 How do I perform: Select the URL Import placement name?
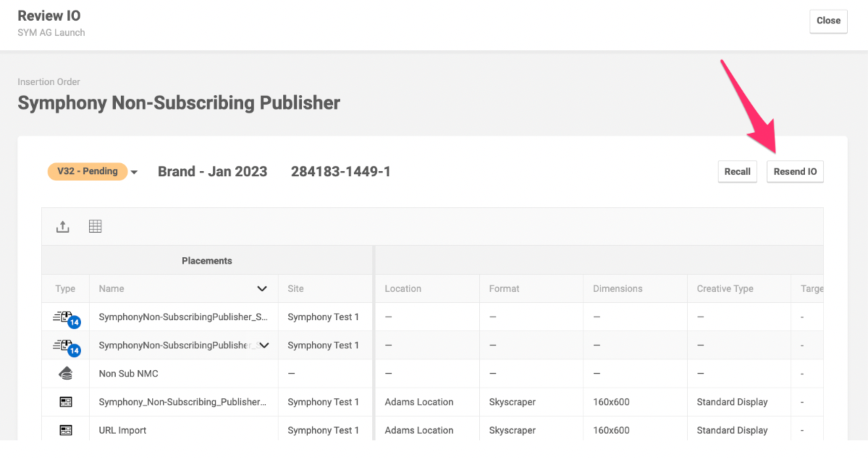(x=122, y=430)
